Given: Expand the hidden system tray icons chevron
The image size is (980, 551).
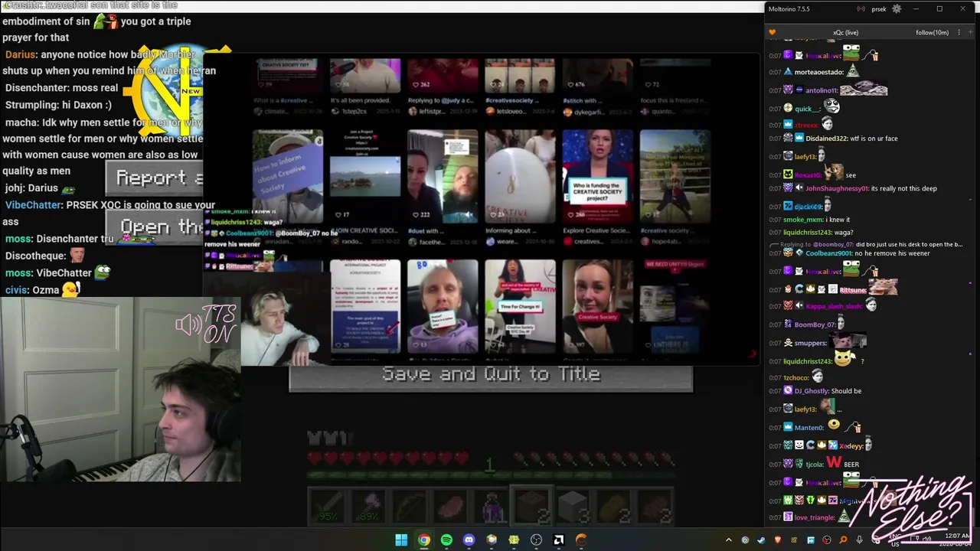Looking at the screenshot, I should point(728,540).
